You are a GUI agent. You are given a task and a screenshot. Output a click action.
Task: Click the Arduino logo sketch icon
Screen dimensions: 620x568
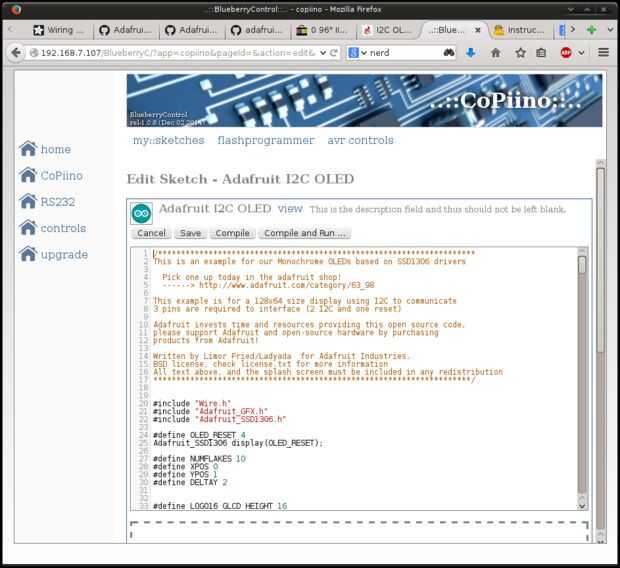[x=141, y=214]
